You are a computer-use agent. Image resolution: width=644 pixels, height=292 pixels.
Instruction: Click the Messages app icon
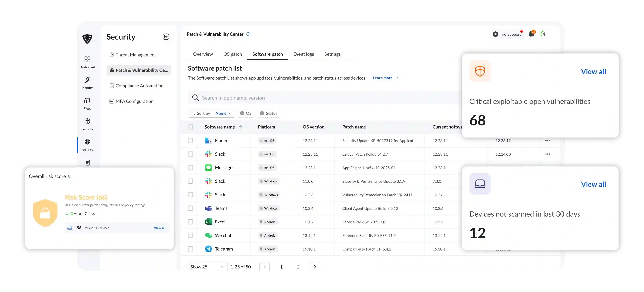coord(208,168)
